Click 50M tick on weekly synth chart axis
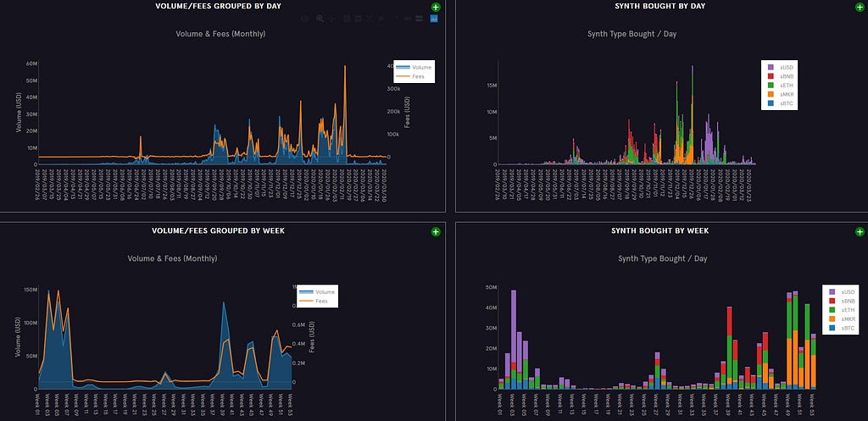868x421 pixels. [x=492, y=288]
